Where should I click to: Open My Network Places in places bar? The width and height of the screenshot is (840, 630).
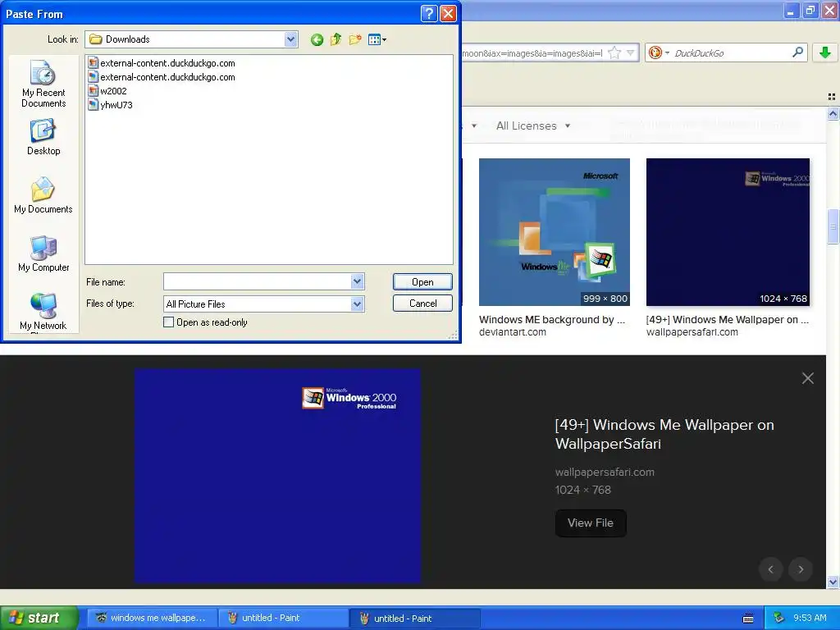pyautogui.click(x=43, y=313)
